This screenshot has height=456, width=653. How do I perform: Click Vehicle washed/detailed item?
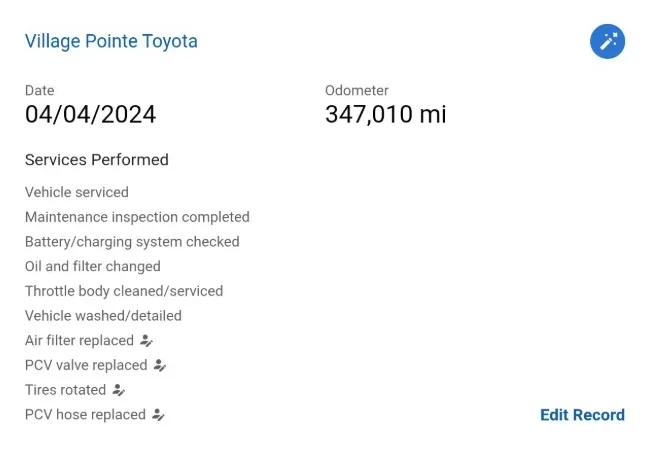(103, 316)
